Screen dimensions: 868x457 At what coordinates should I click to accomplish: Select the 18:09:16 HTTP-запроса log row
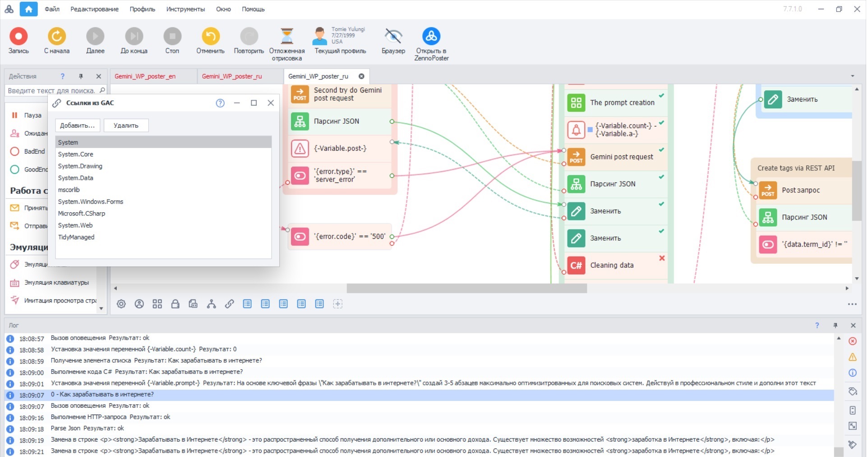click(419, 418)
